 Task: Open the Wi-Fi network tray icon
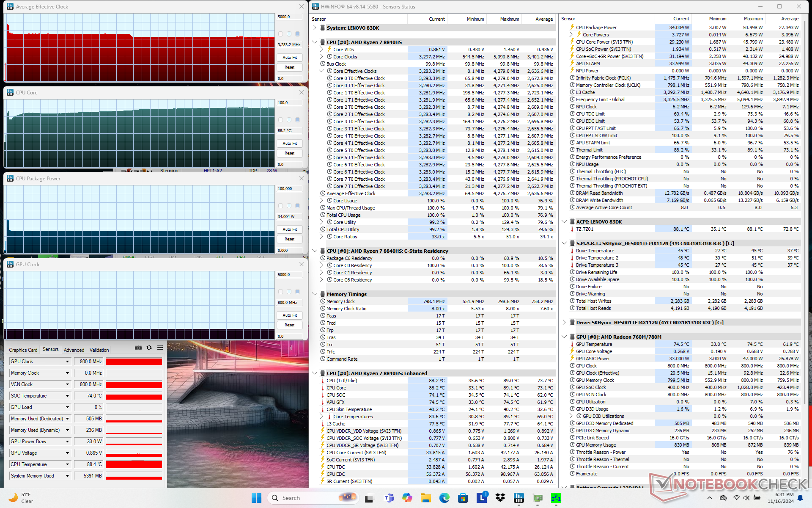click(737, 498)
